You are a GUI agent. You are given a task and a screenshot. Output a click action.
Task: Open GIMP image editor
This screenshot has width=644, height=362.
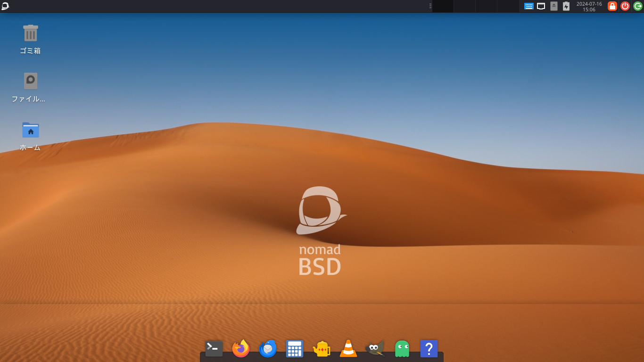click(375, 349)
